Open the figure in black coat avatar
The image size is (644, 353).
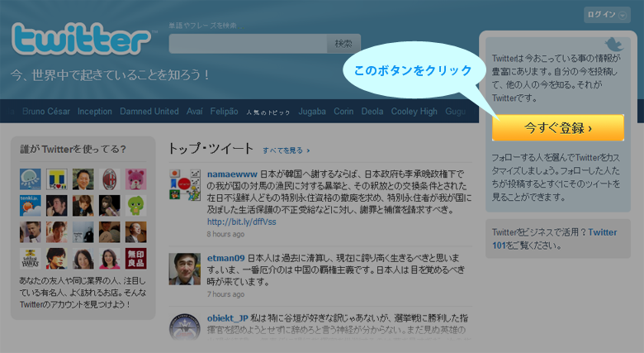83,232
